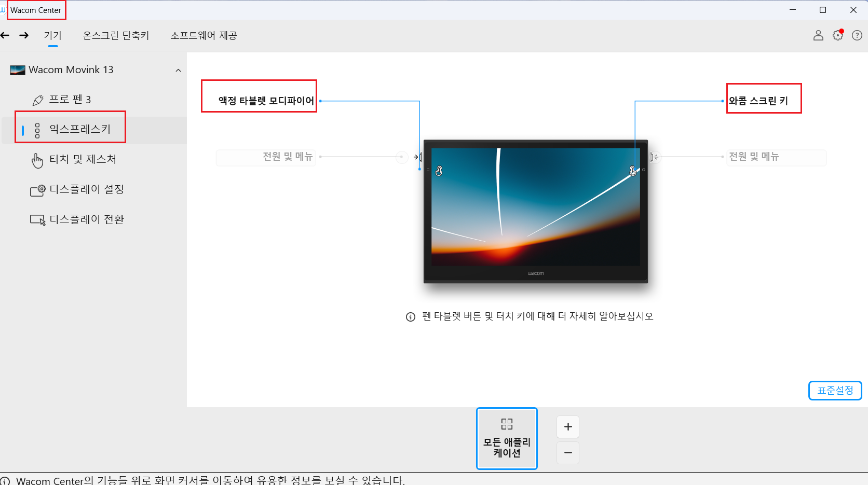The image size is (868, 485).
Task: Open 디스플레이 설정 in sidebar
Action: (x=87, y=189)
